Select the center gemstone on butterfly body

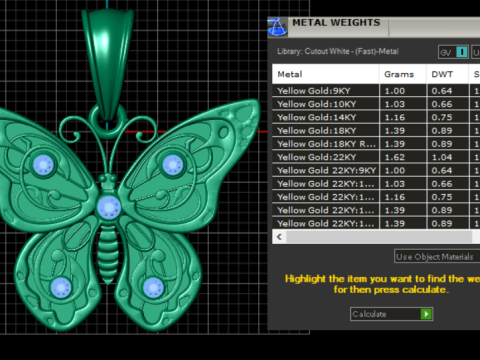click(x=109, y=207)
